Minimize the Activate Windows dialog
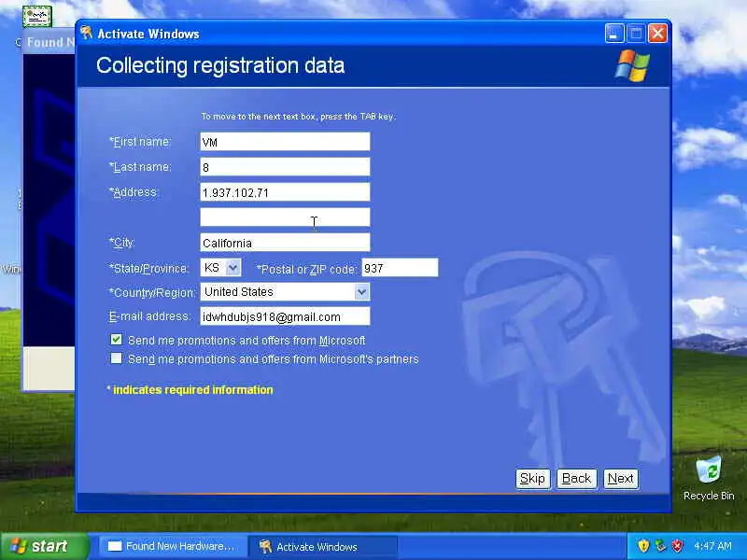 [614, 34]
